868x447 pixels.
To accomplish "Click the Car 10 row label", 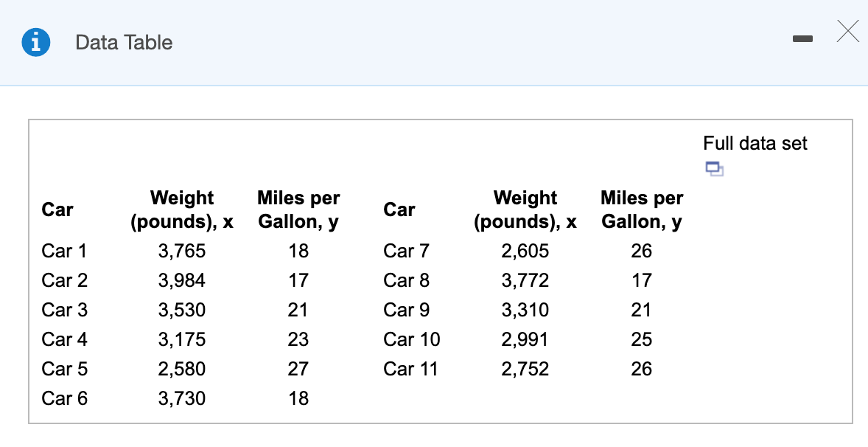I will point(411,339).
